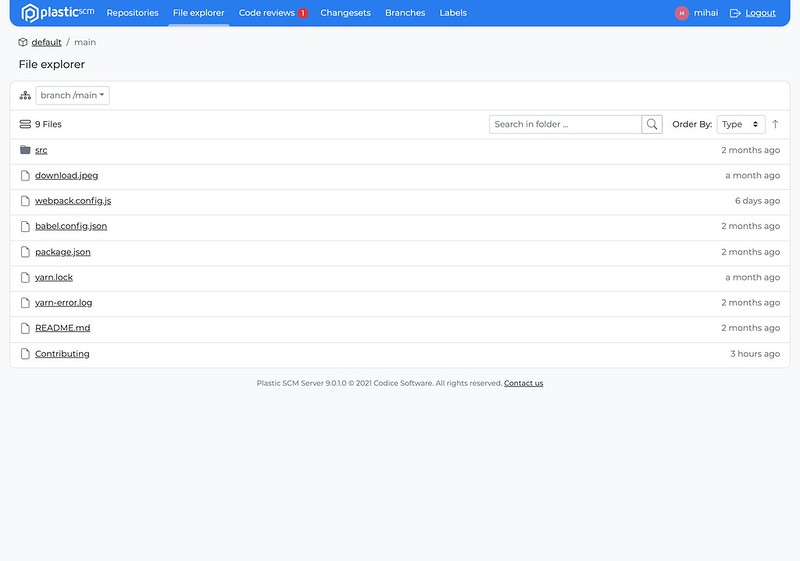Screen dimensions: 800x561
Task: Click the yarn-error.log file icon
Action: click(25, 303)
